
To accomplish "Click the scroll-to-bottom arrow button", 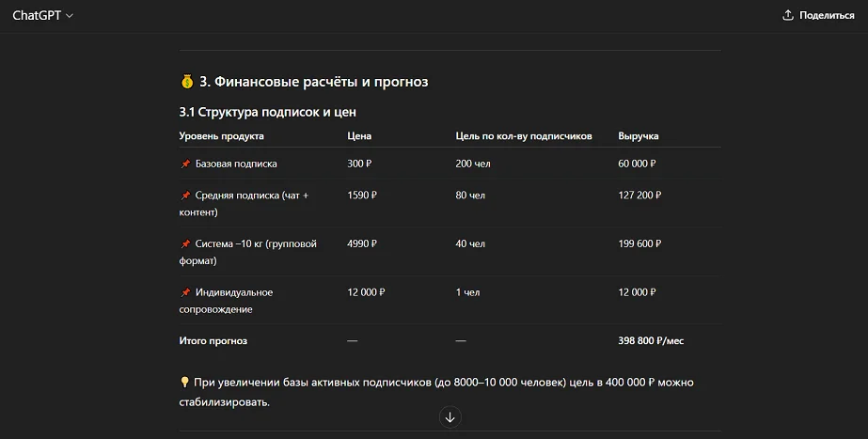I will coord(450,416).
